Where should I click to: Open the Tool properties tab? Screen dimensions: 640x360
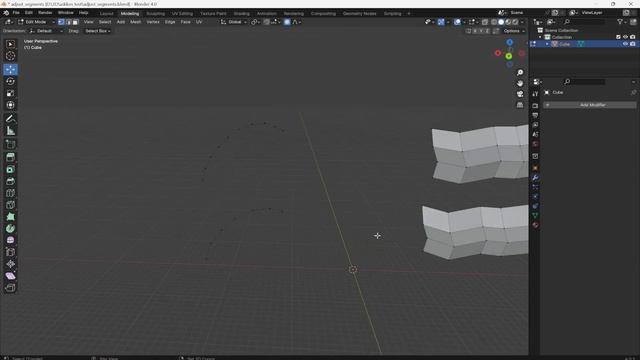tap(535, 94)
